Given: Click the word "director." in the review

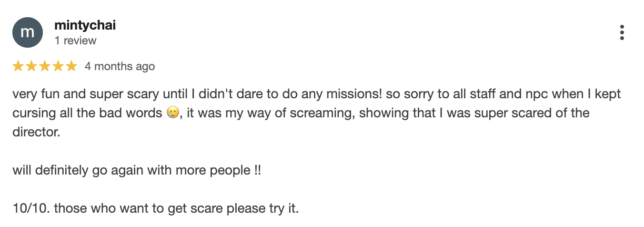Looking at the screenshot, I should point(37,132).
